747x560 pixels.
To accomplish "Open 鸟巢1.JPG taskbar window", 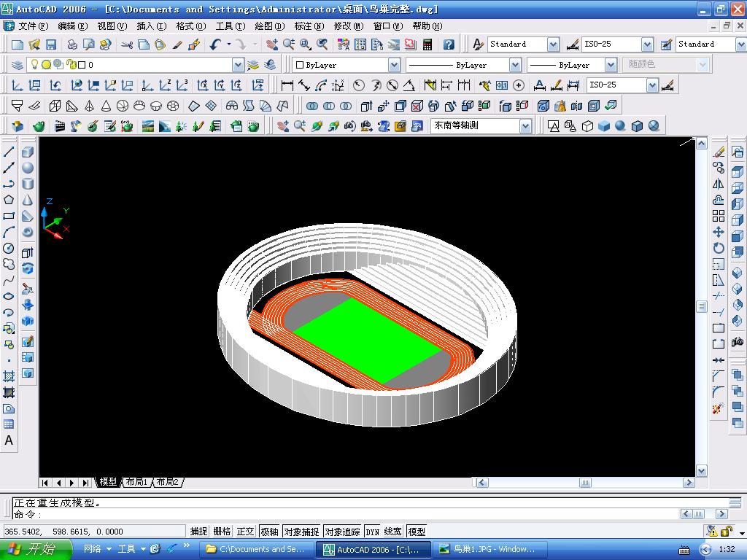I will [491, 549].
